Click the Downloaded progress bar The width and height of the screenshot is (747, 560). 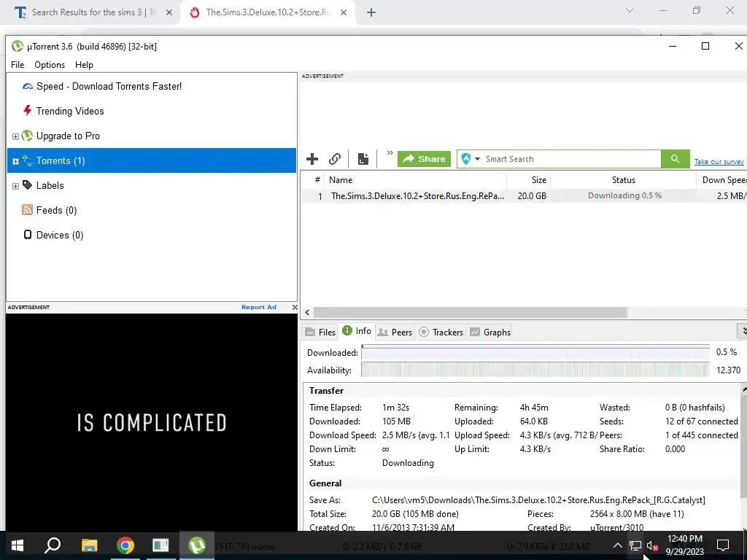(535, 352)
